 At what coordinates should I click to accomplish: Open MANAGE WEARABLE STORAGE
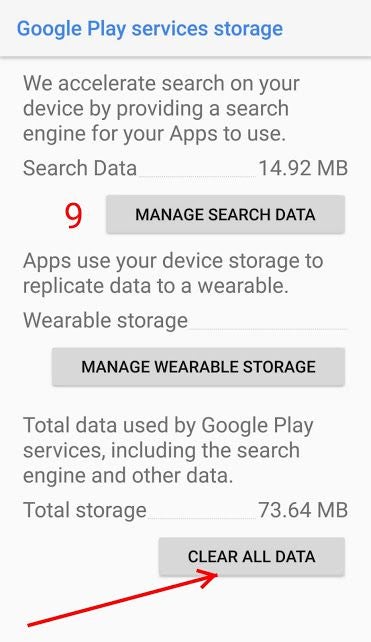click(x=198, y=366)
